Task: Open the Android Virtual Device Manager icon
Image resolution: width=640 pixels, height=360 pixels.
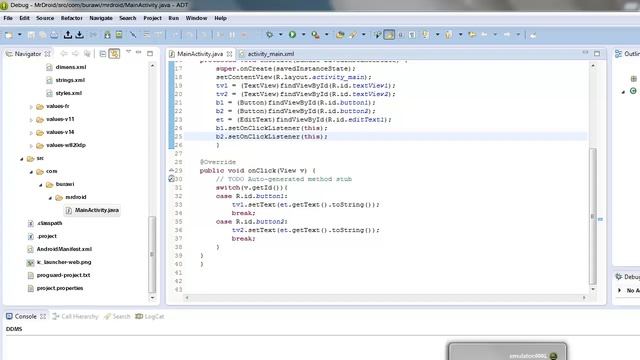Action: click(x=119, y=35)
